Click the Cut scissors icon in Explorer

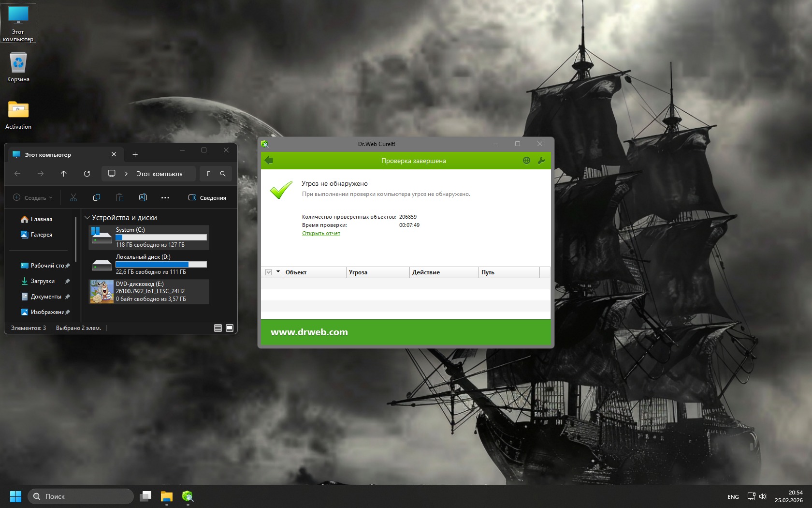click(73, 197)
